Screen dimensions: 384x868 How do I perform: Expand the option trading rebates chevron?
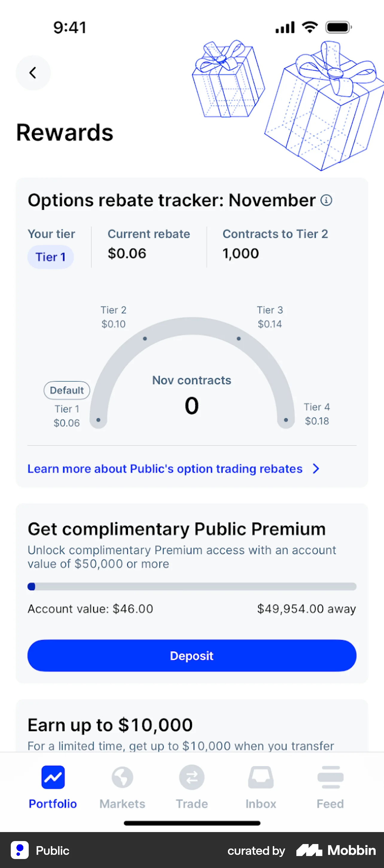click(x=316, y=469)
